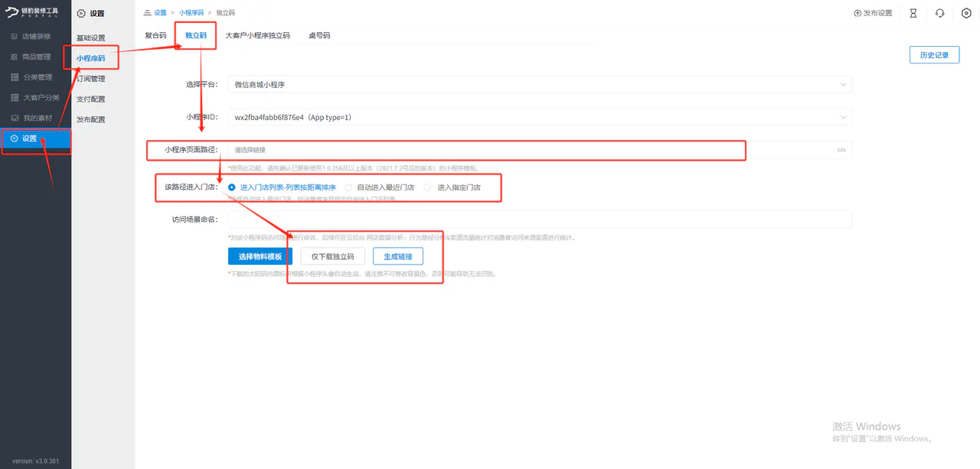
Task: Open 分类管理 from the sidebar
Action: [x=36, y=77]
